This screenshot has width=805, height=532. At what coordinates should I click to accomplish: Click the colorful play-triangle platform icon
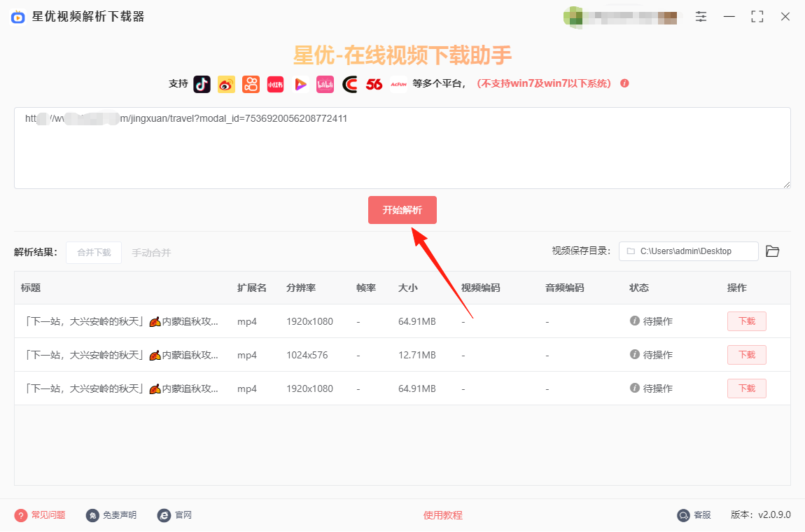click(300, 84)
